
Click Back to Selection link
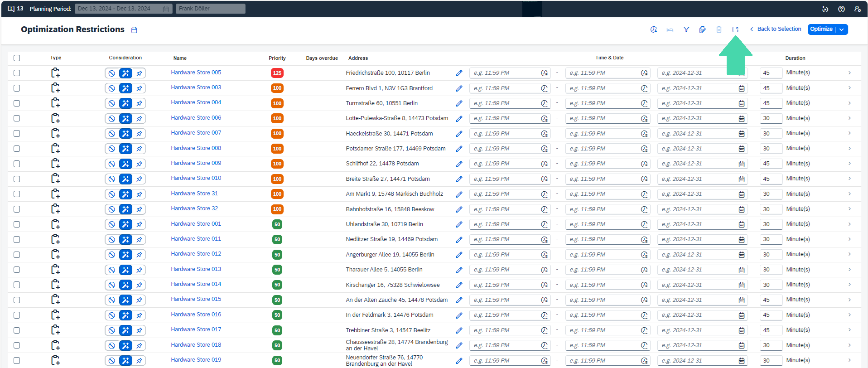click(776, 29)
